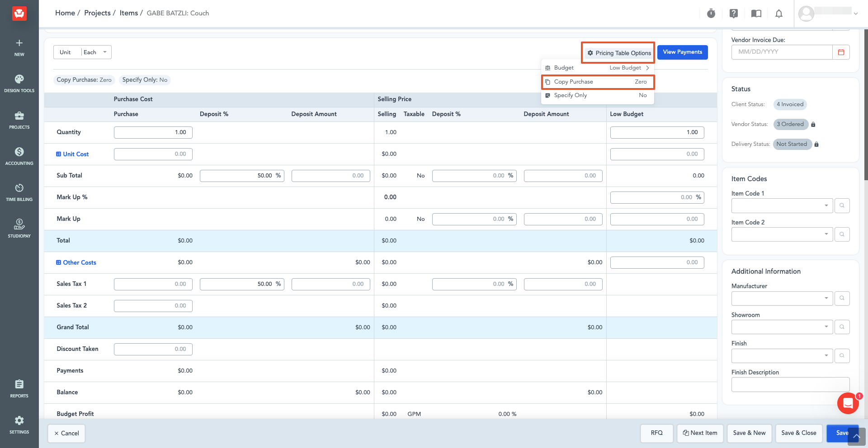Open the chat support bubble
Screen dimensions: 868x448
click(x=848, y=403)
